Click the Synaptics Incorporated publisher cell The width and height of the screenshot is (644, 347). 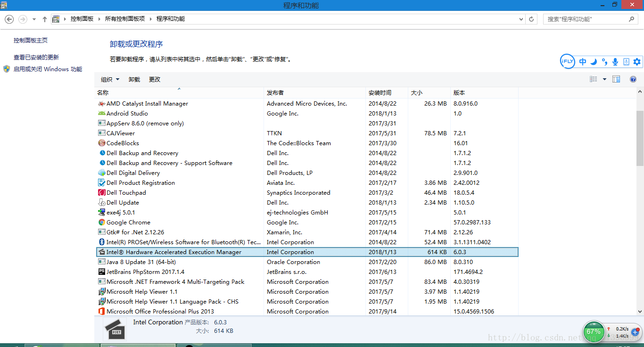pos(298,193)
